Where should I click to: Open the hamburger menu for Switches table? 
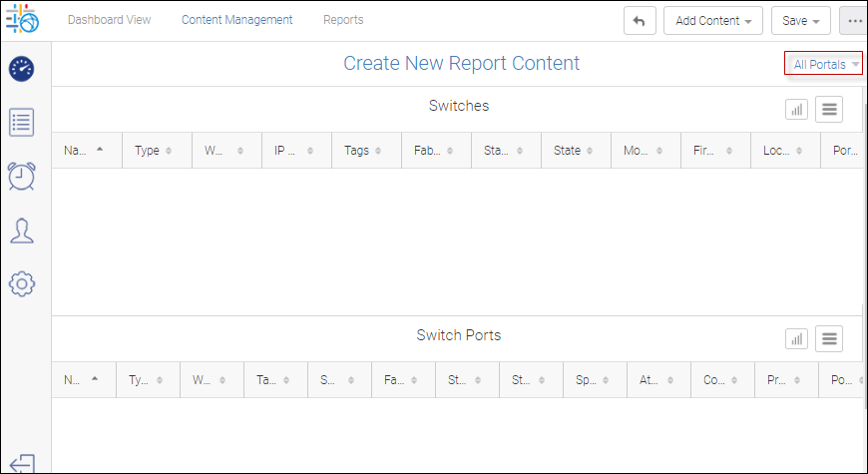829,109
